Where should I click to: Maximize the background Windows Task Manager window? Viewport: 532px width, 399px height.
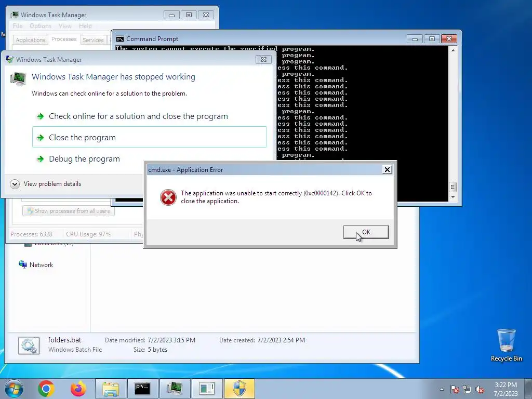(189, 15)
